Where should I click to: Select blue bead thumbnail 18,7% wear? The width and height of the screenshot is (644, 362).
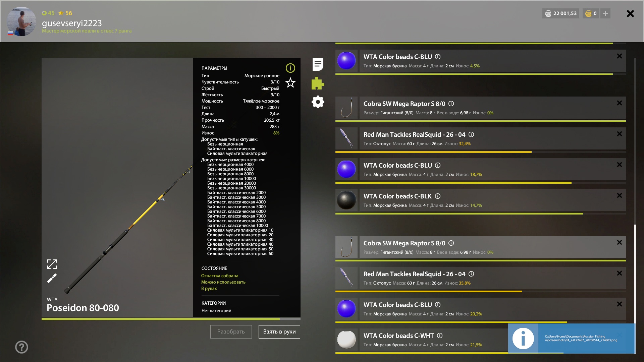click(x=346, y=169)
